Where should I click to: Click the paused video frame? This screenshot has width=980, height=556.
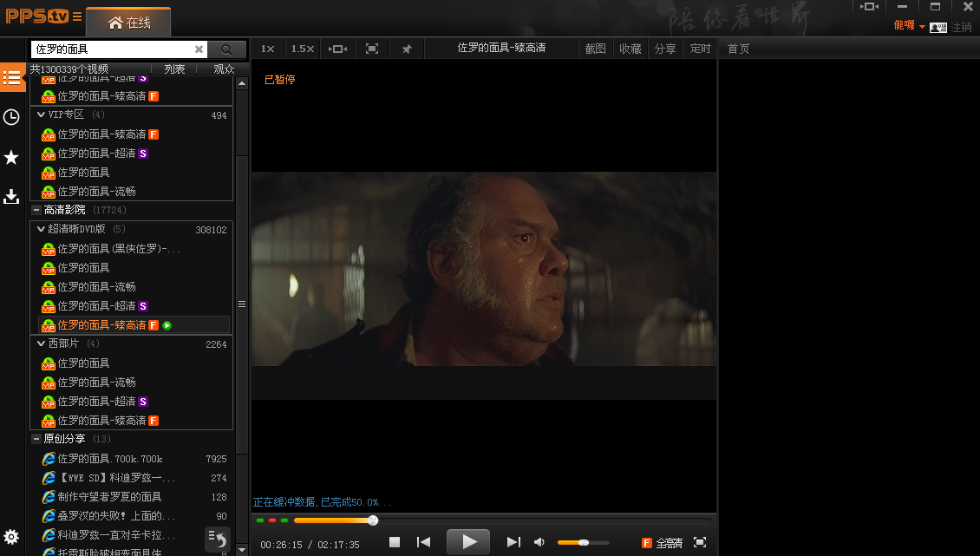pos(484,269)
